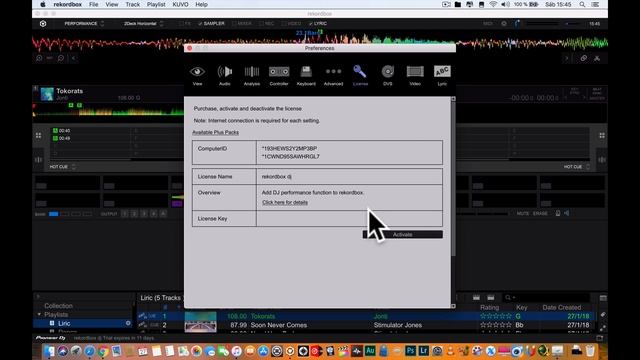The image size is (640, 360).
Task: Open Lightroom from the Dock
Action: click(x=424, y=350)
